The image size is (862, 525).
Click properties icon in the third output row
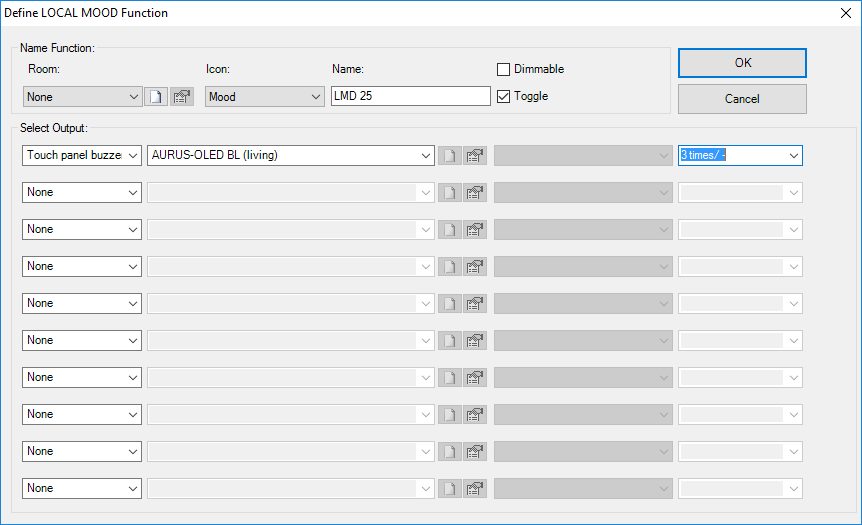point(475,229)
